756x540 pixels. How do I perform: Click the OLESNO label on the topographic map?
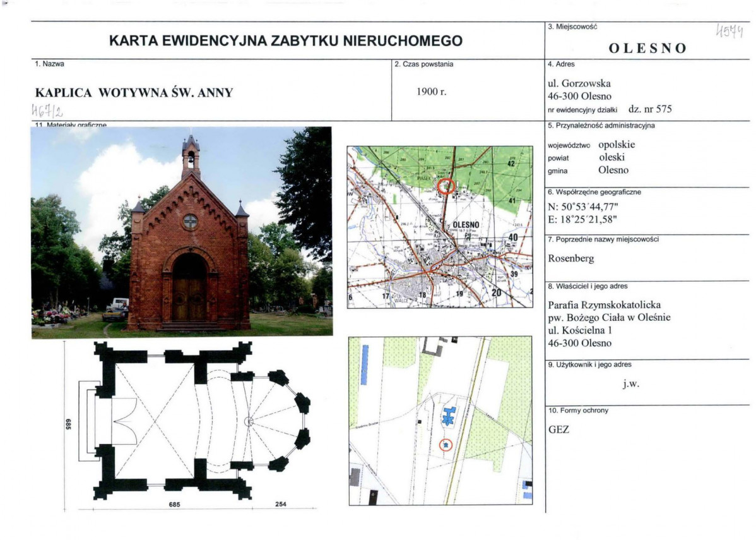(x=466, y=225)
